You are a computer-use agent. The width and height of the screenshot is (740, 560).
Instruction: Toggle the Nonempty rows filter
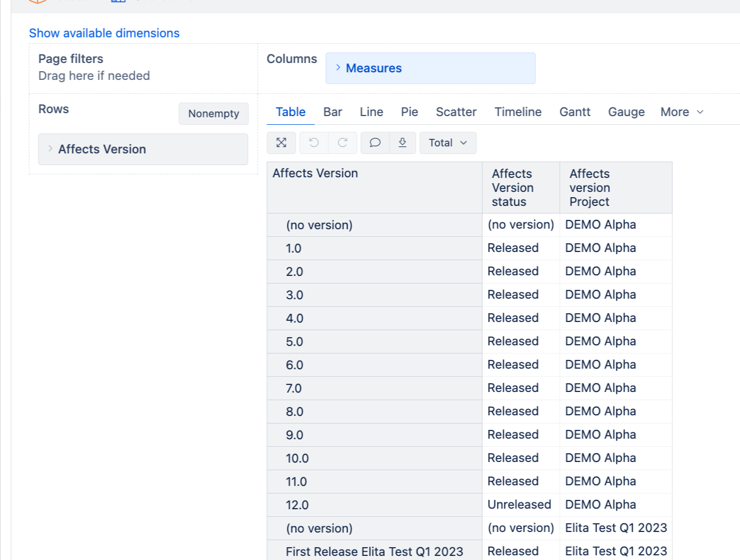pos(213,114)
